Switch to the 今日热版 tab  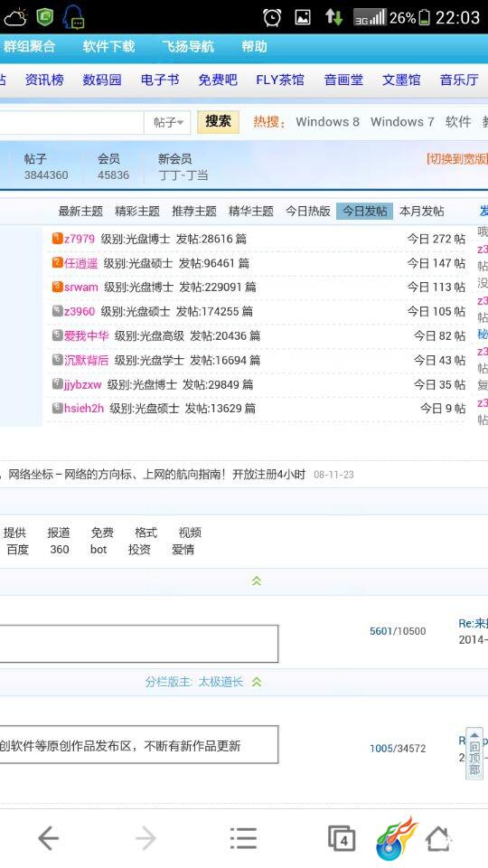pyautogui.click(x=307, y=211)
